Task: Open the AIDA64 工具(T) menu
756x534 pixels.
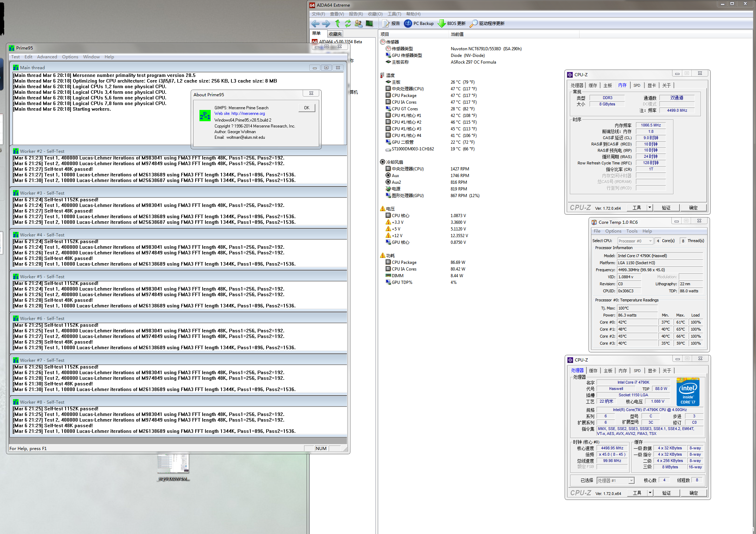Action: (394, 14)
